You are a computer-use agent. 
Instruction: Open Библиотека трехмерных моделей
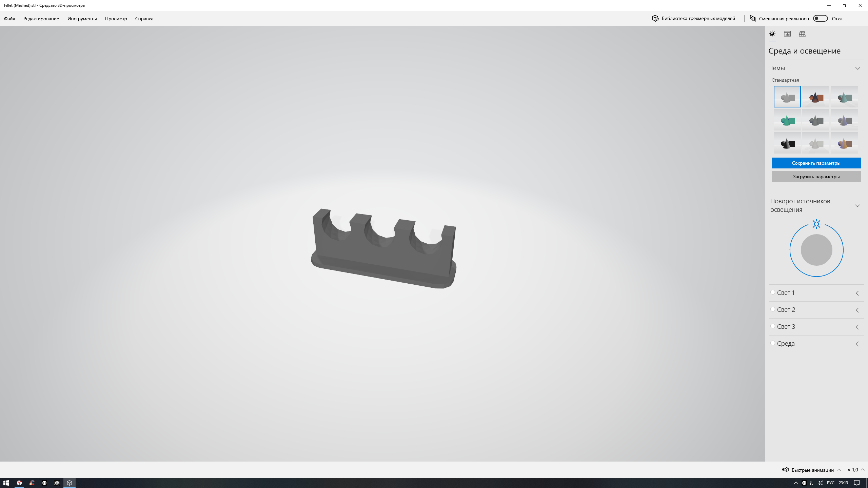pos(693,18)
